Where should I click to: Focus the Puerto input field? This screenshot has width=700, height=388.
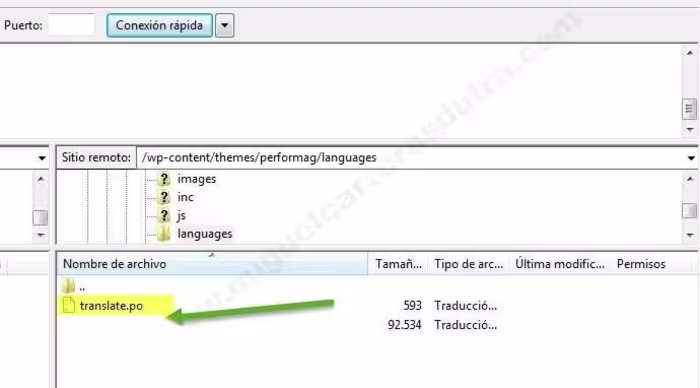coord(71,25)
